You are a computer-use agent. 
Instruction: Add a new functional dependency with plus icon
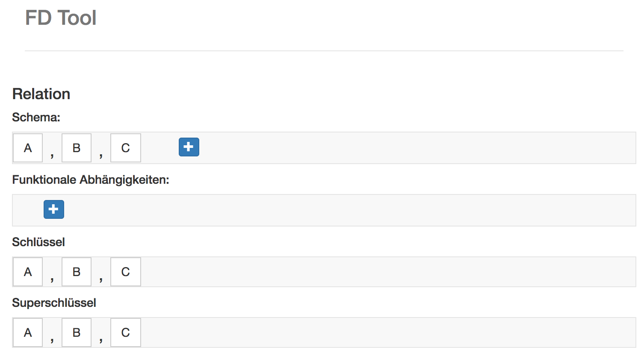point(54,209)
